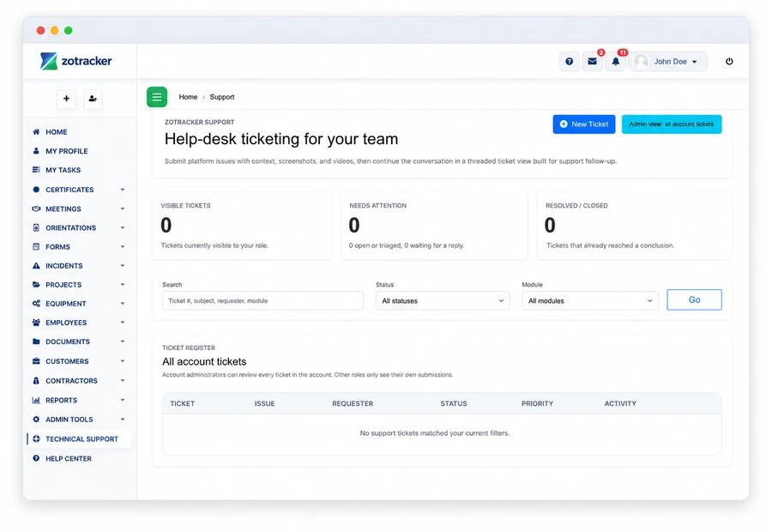772x532 pixels.
Task: Click the REQUESTER column header
Action: coord(353,403)
